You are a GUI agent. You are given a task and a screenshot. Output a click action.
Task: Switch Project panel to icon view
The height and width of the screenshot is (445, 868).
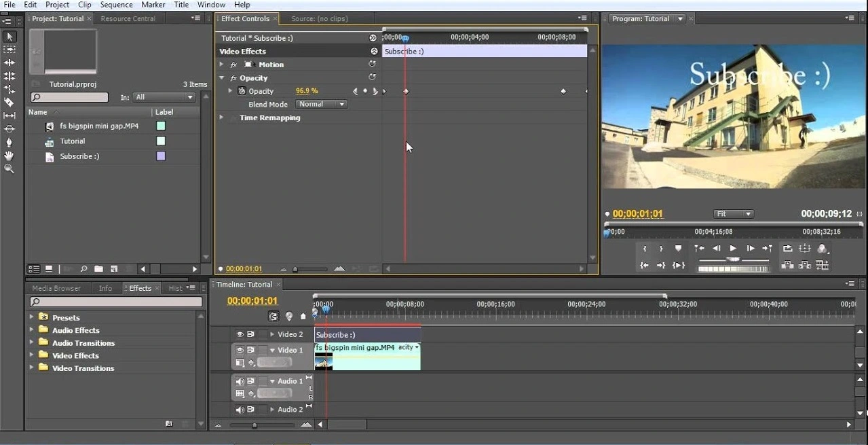(x=49, y=269)
